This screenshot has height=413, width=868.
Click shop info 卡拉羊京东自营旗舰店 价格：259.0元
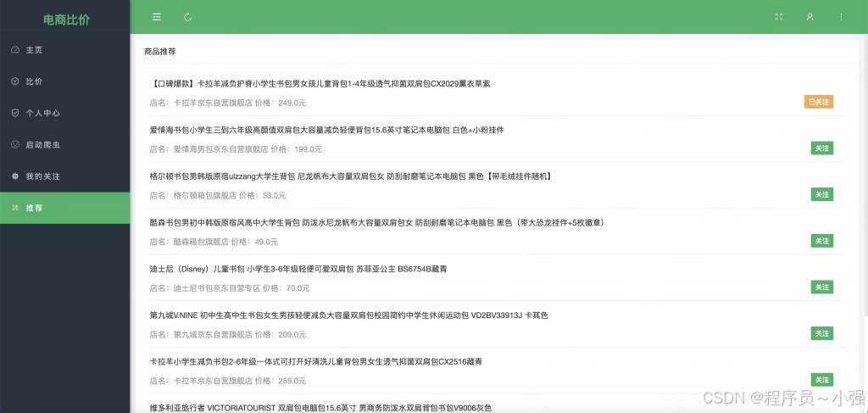point(227,381)
